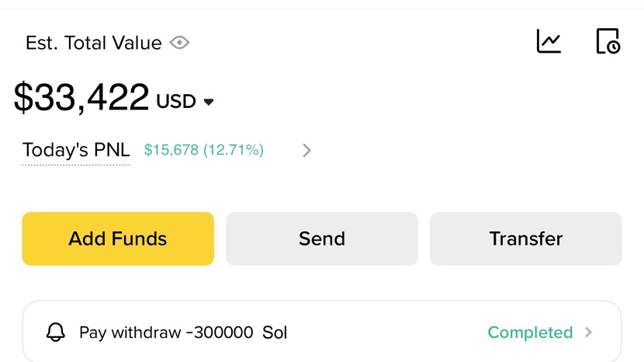The height and width of the screenshot is (362, 644).
Task: Click the green Completed status
Action: 530,332
